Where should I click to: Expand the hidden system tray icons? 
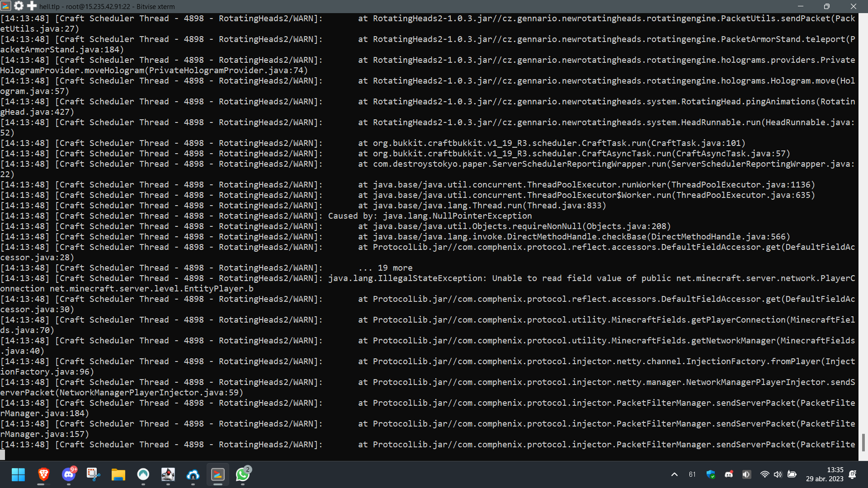point(674,475)
